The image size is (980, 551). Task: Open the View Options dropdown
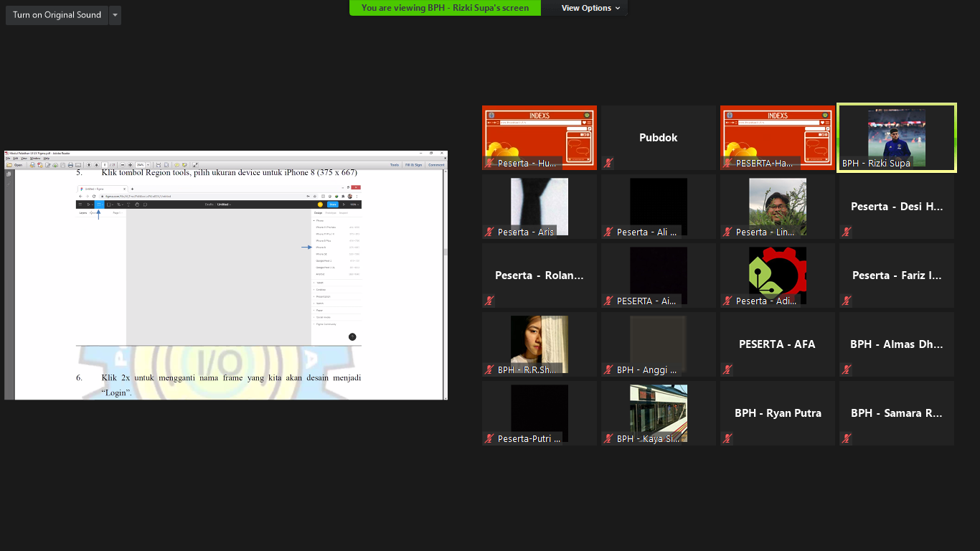click(x=591, y=8)
